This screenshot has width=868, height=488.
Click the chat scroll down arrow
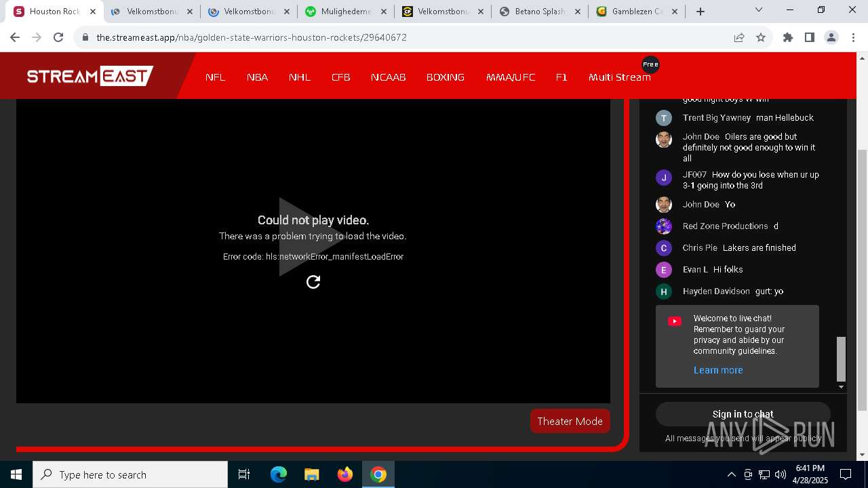[841, 387]
